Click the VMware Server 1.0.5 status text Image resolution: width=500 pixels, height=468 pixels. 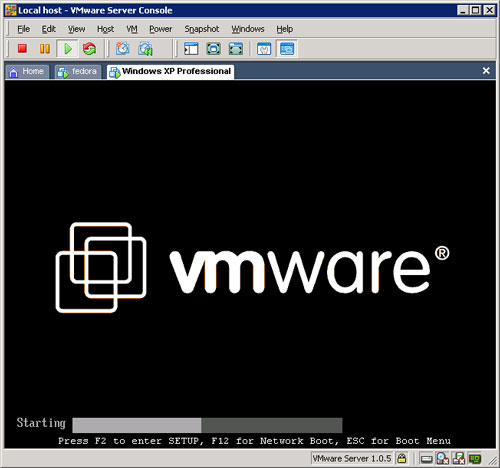point(352,459)
